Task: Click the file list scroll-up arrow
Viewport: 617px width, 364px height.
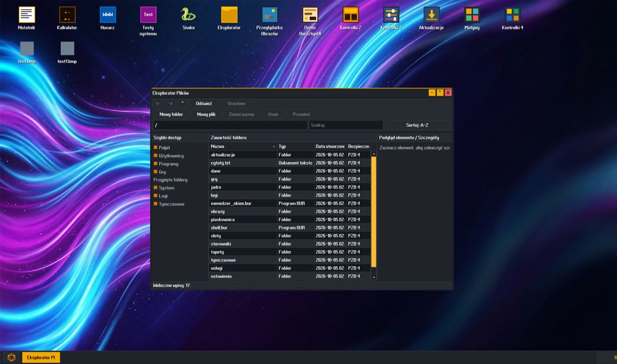Action: 374,154
